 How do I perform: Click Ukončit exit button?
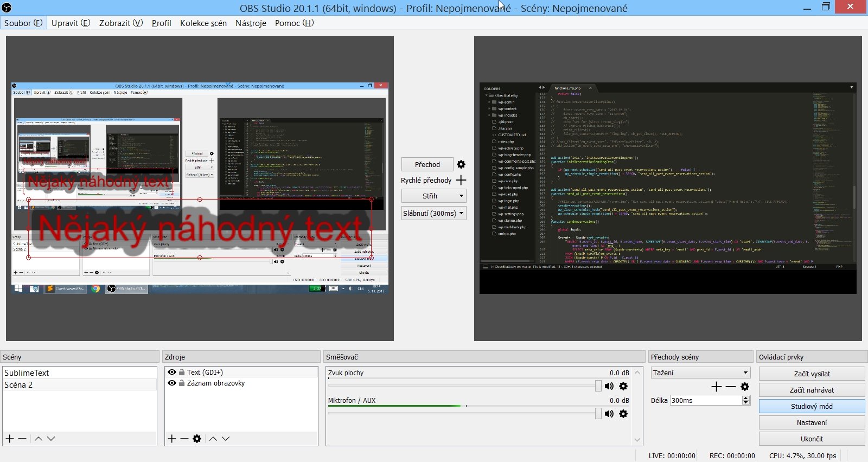click(x=812, y=439)
